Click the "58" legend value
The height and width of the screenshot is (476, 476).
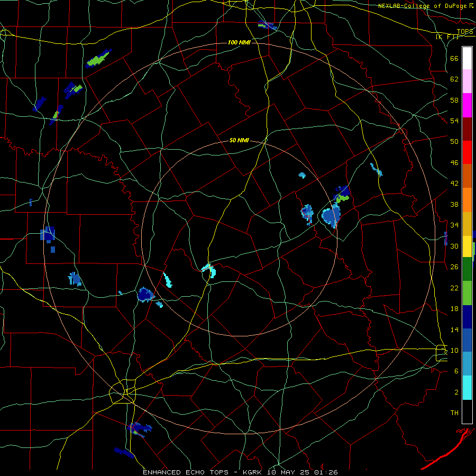pyautogui.click(x=454, y=100)
